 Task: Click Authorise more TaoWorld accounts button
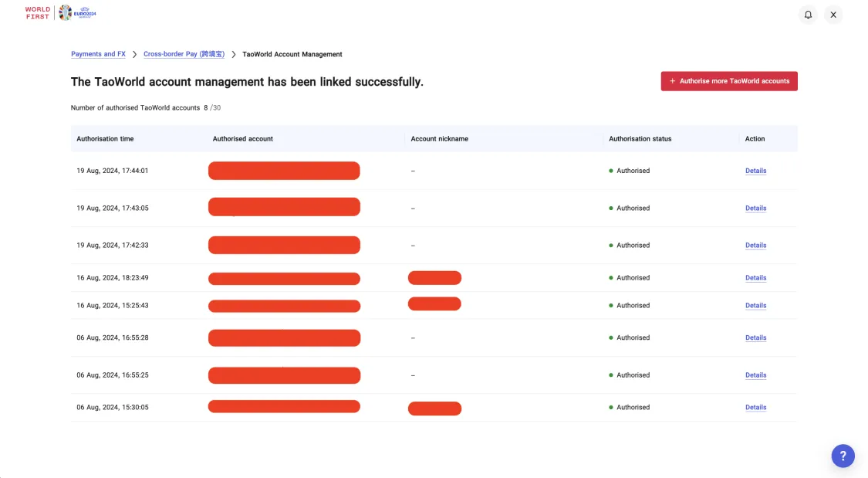click(728, 81)
